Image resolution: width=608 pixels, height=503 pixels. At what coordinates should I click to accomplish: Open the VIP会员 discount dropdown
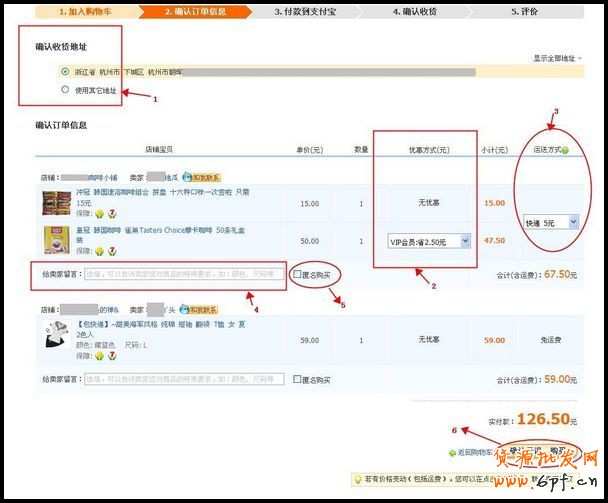[x=430, y=241]
